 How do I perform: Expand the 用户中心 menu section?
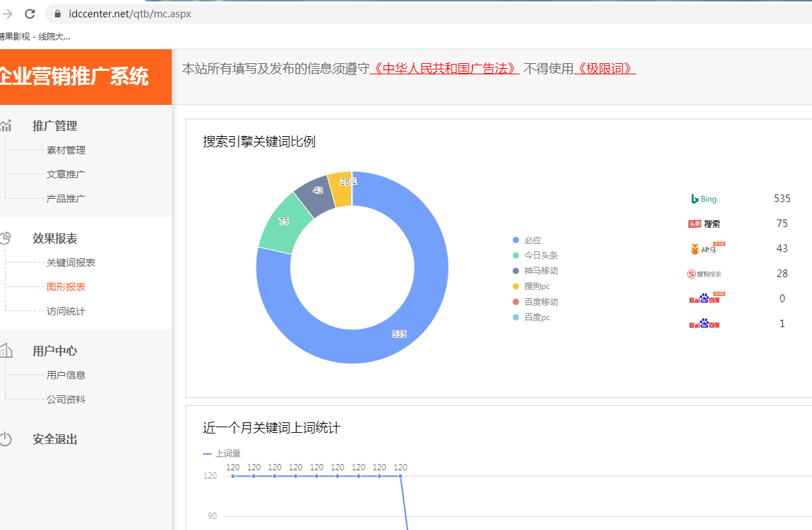click(55, 351)
